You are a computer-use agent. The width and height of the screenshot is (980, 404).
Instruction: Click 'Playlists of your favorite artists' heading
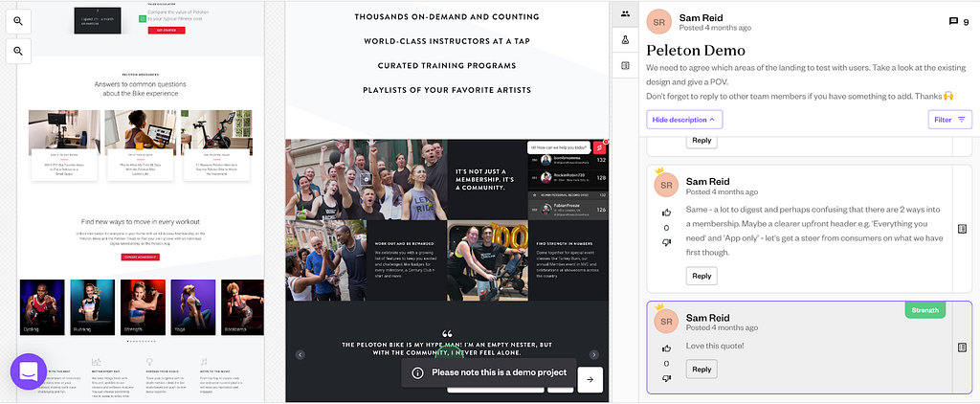447,90
